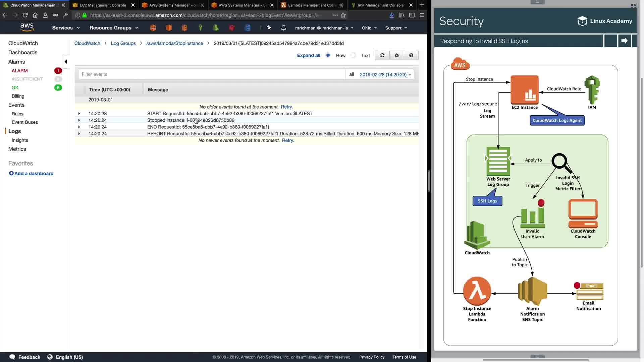Click the Expand all link
Viewport: 644px width, 362px height.
(x=308, y=55)
